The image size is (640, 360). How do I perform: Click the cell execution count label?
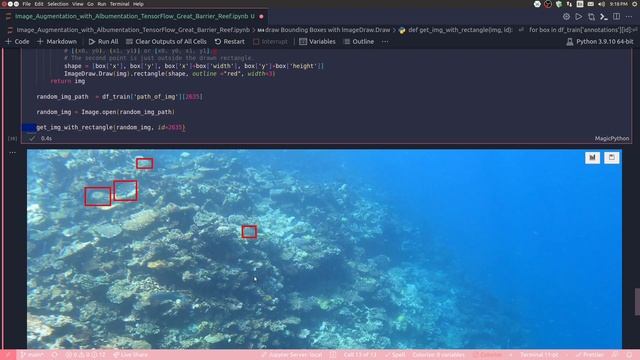tap(13, 139)
